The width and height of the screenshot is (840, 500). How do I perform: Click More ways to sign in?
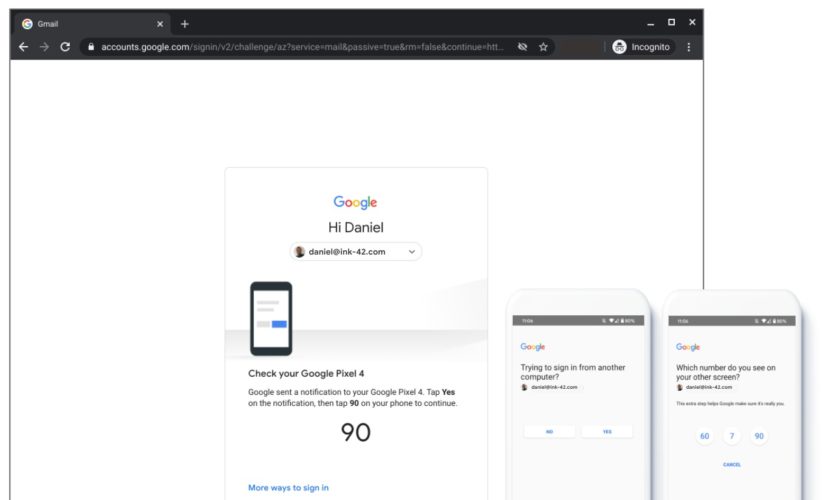pos(288,488)
